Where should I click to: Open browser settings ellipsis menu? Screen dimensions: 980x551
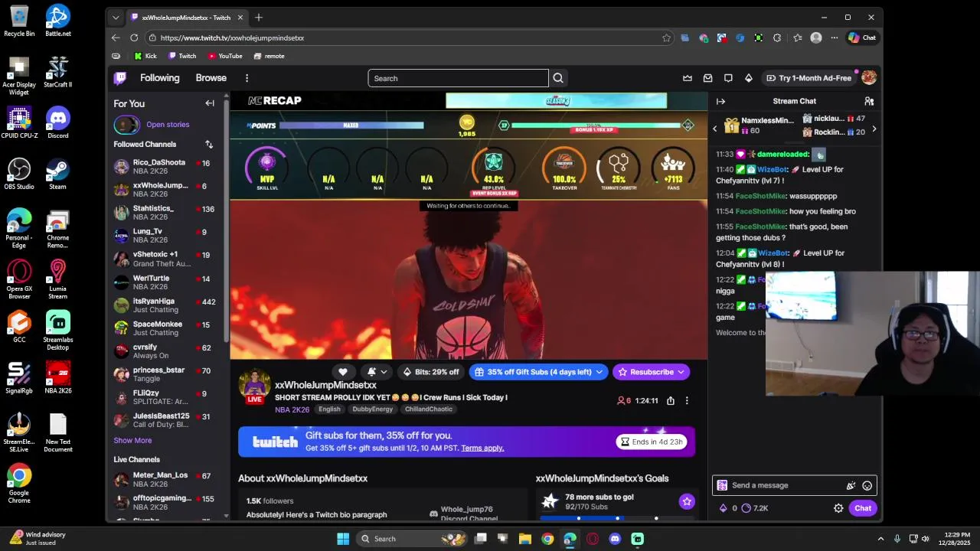[835, 37]
